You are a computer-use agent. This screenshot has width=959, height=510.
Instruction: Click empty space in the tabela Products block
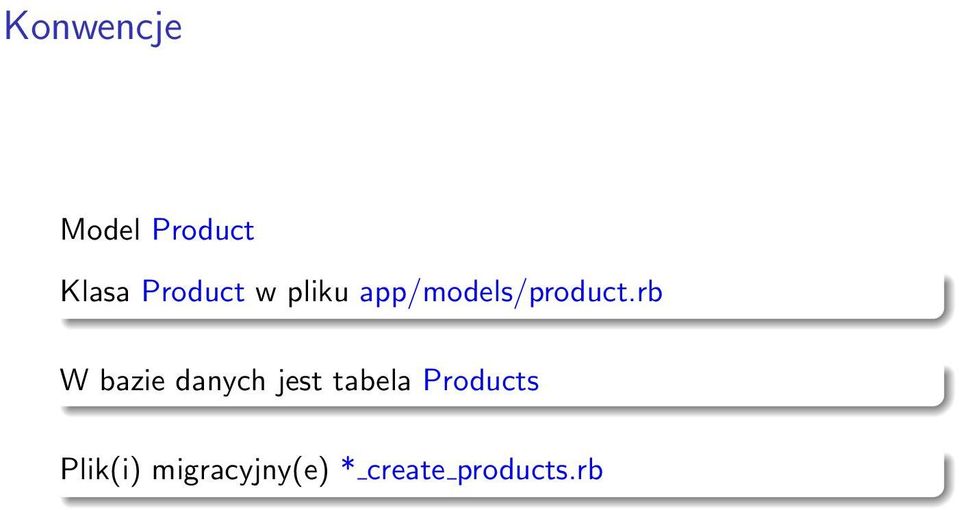click(x=734, y=380)
